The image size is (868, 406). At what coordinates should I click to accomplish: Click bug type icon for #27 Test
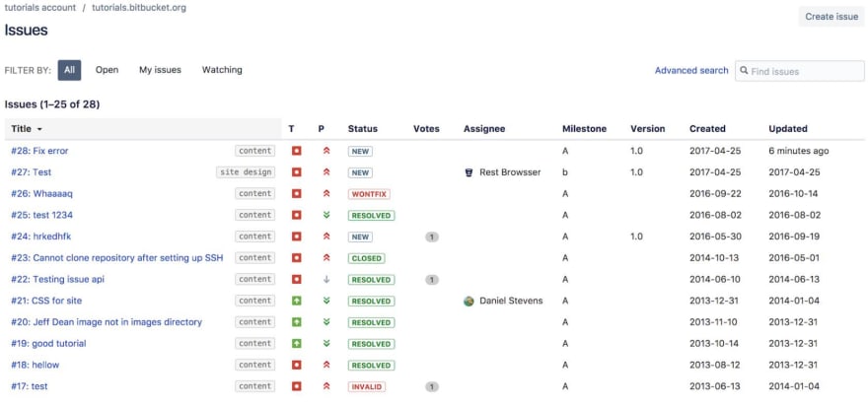coord(296,172)
